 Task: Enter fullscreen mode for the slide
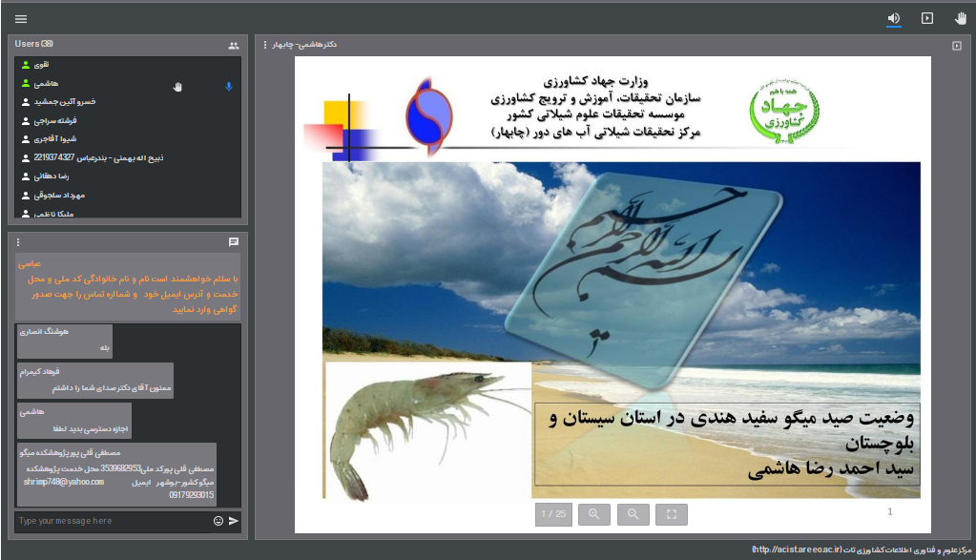(672, 514)
